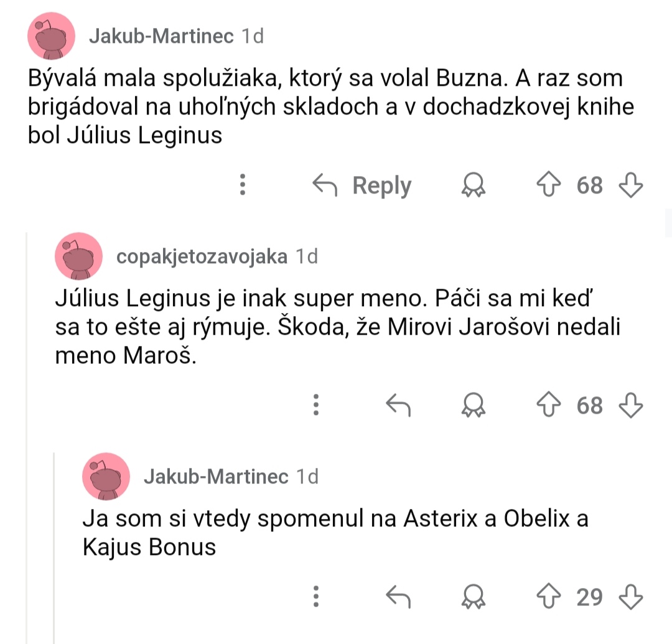Award copakjetozavojaka's comment
This screenshot has width=672, height=644.
click(x=474, y=406)
